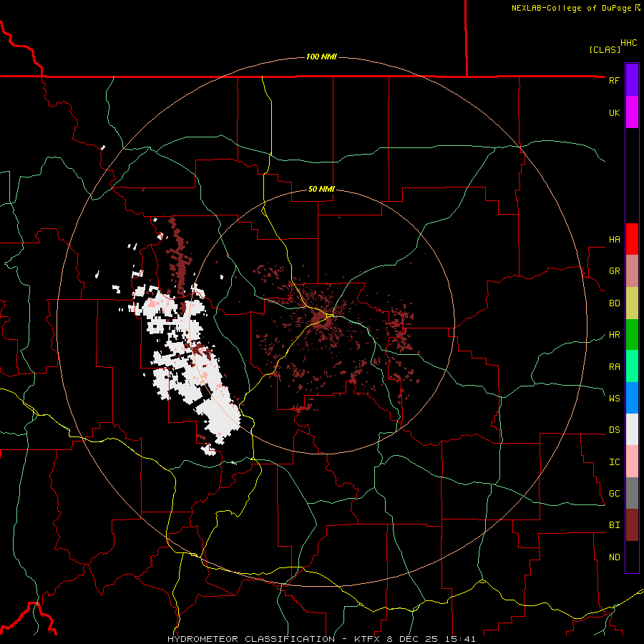Click the RF purple legend color block
The height and width of the screenshot is (644, 644).
pyautogui.click(x=632, y=80)
